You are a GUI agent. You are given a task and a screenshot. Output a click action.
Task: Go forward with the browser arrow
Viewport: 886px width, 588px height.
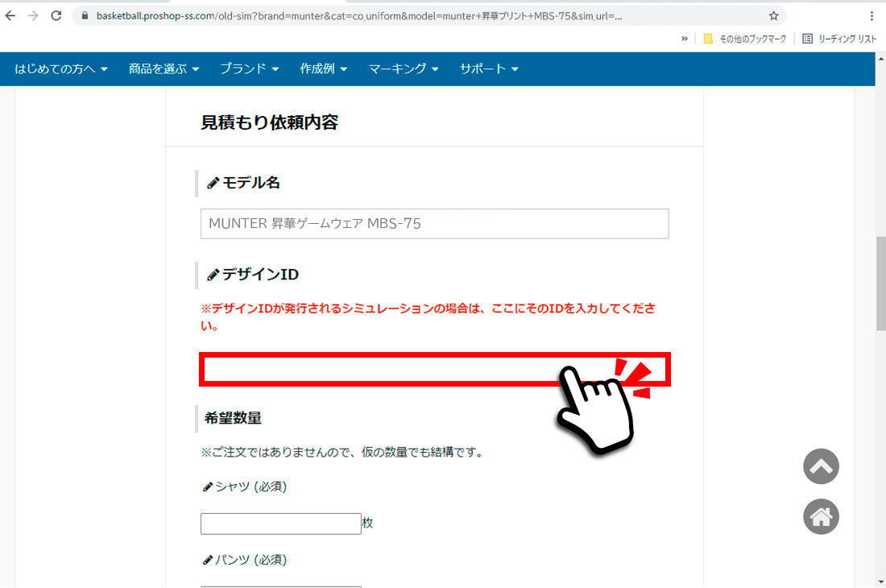[33, 15]
